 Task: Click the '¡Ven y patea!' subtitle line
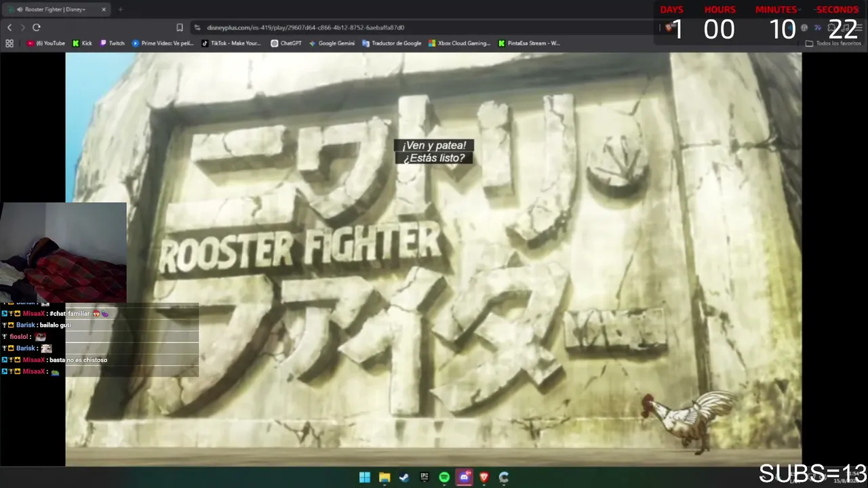point(434,145)
